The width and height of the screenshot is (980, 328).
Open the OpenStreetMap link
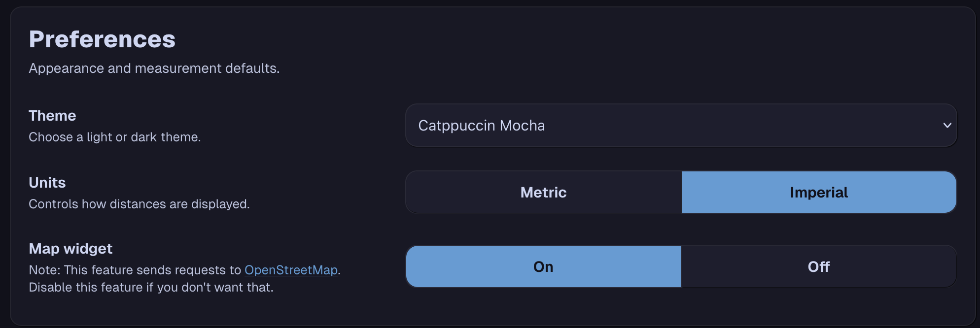click(291, 270)
